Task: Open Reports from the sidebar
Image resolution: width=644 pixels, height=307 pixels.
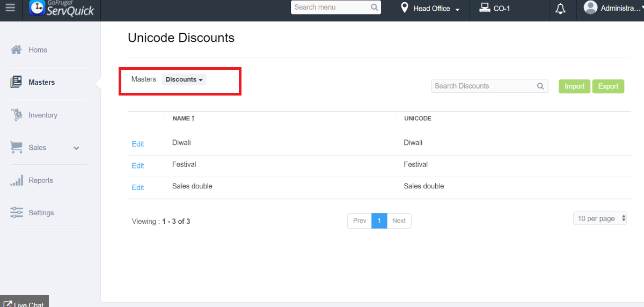Action: (40, 180)
